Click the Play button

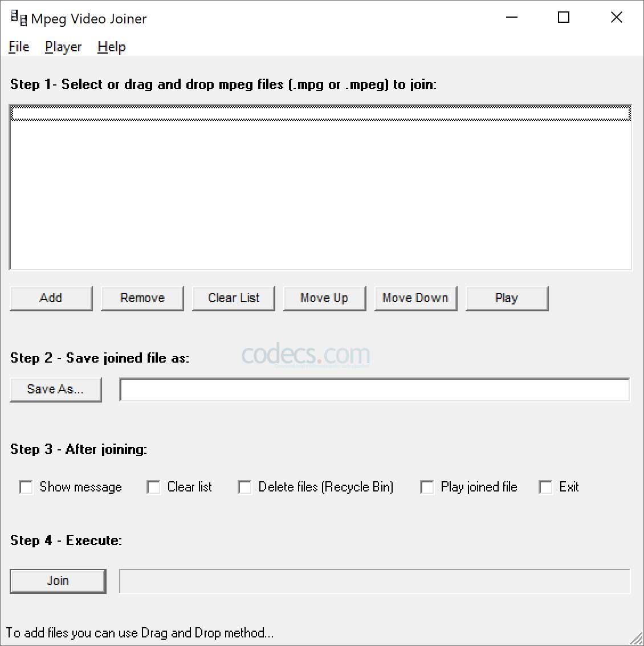click(507, 298)
